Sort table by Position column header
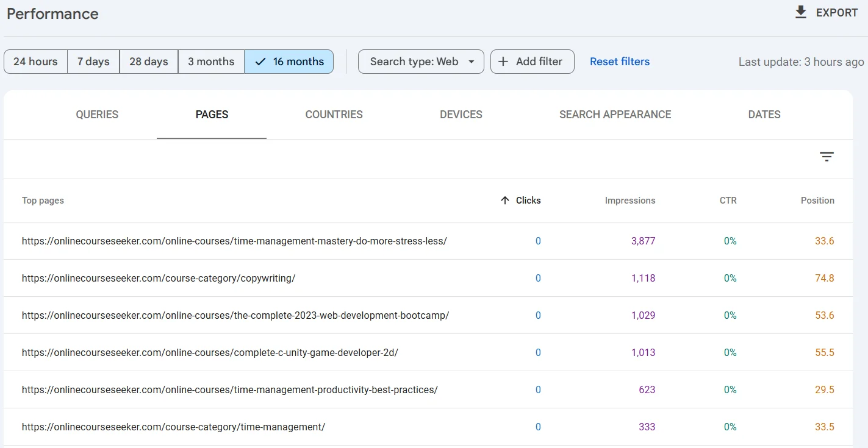The width and height of the screenshot is (868, 448). (817, 201)
